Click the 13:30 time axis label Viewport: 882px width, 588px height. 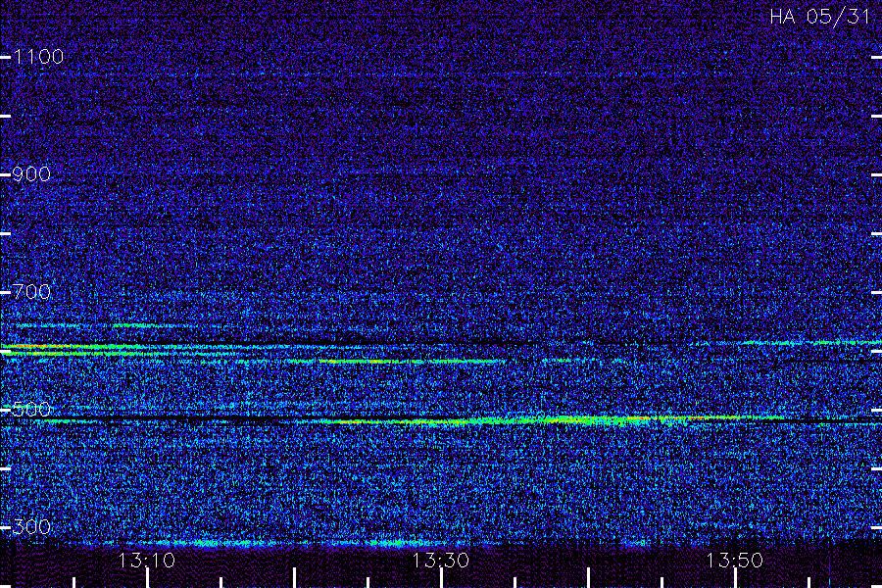[x=440, y=561]
